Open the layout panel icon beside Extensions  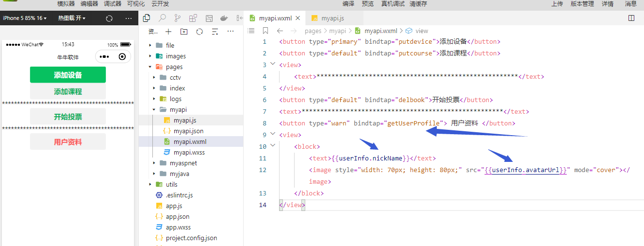[209, 18]
